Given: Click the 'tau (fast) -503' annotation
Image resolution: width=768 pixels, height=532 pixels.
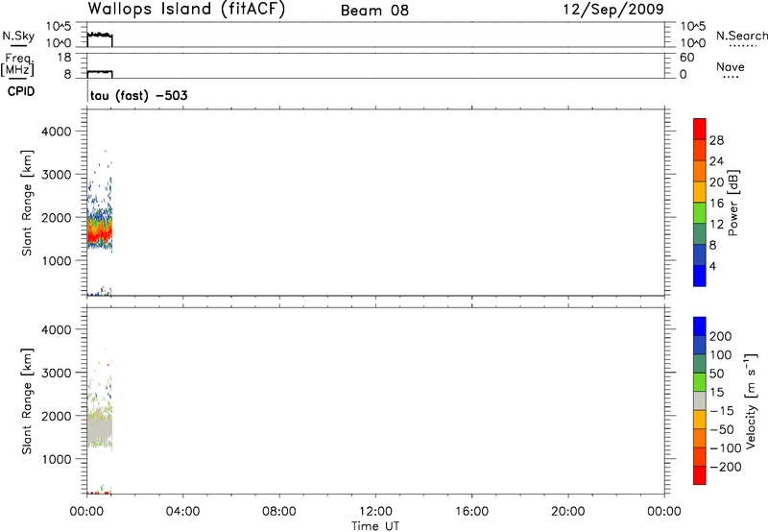Looking at the screenshot, I should point(138,95).
